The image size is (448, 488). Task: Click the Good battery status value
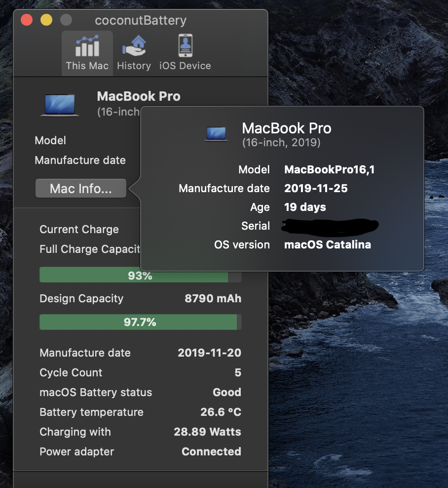click(x=227, y=392)
